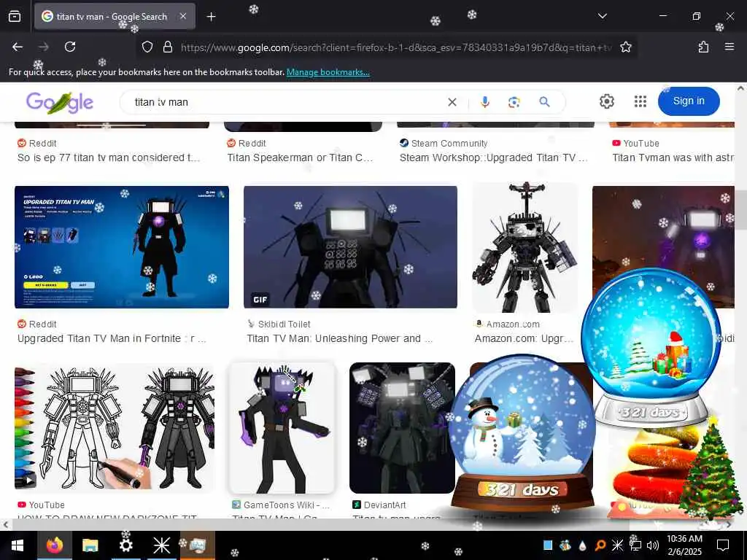Open Google quick settings gear
The image size is (747, 560).
pos(606,101)
